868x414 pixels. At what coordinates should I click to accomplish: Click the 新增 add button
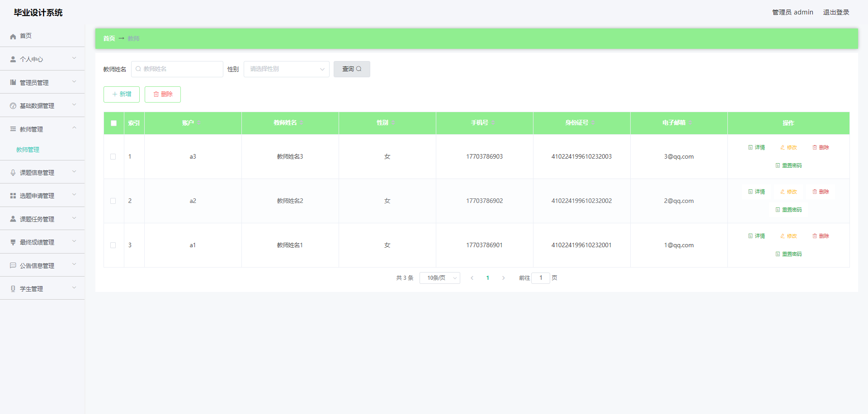tap(122, 94)
